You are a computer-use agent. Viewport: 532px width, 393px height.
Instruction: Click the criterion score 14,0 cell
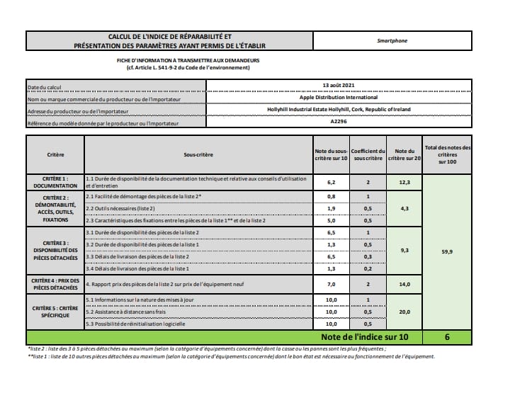[x=404, y=284]
